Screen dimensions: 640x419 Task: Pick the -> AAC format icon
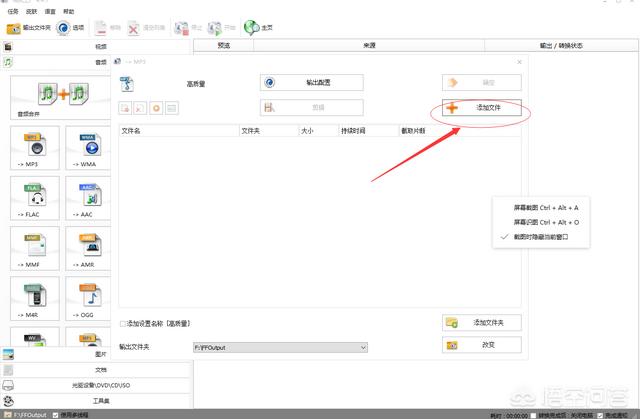click(x=87, y=197)
